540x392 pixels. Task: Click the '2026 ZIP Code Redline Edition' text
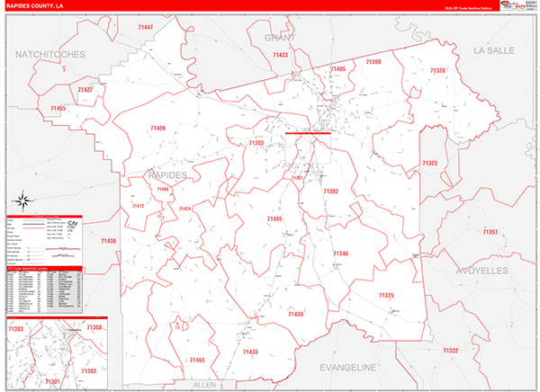[x=468, y=8]
